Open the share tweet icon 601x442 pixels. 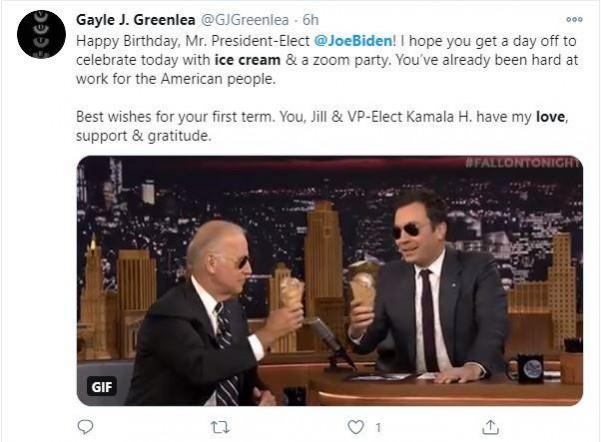tap(490, 427)
